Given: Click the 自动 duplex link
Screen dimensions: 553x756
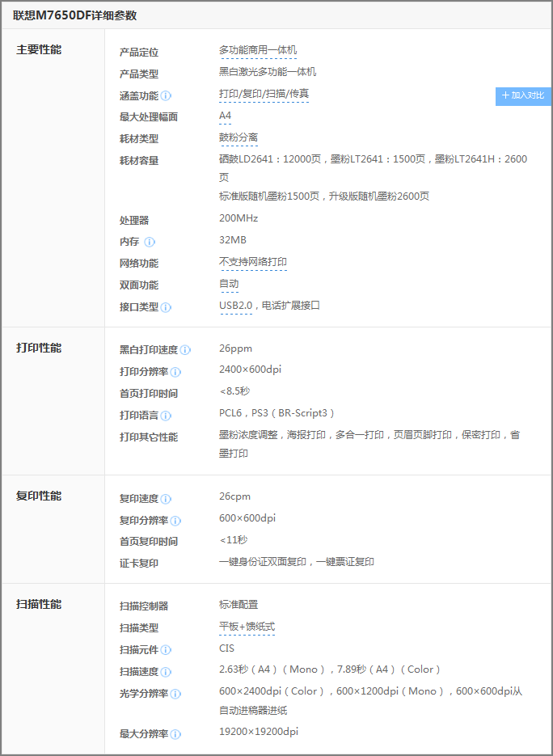Looking at the screenshot, I should pos(229,284).
